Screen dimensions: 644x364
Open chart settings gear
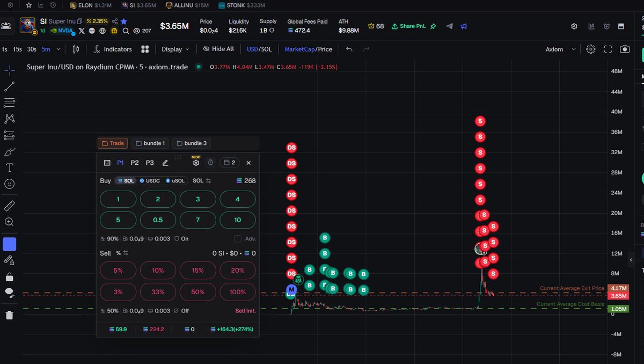(x=591, y=49)
